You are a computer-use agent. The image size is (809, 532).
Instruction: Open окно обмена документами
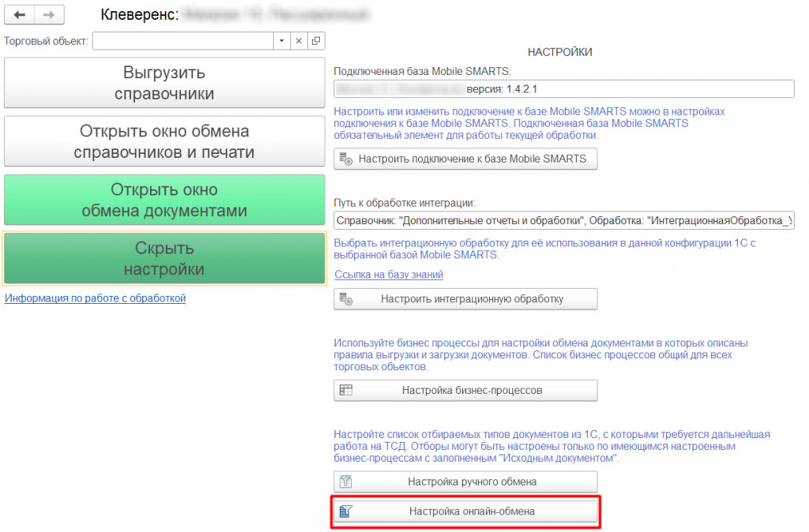pos(164,200)
